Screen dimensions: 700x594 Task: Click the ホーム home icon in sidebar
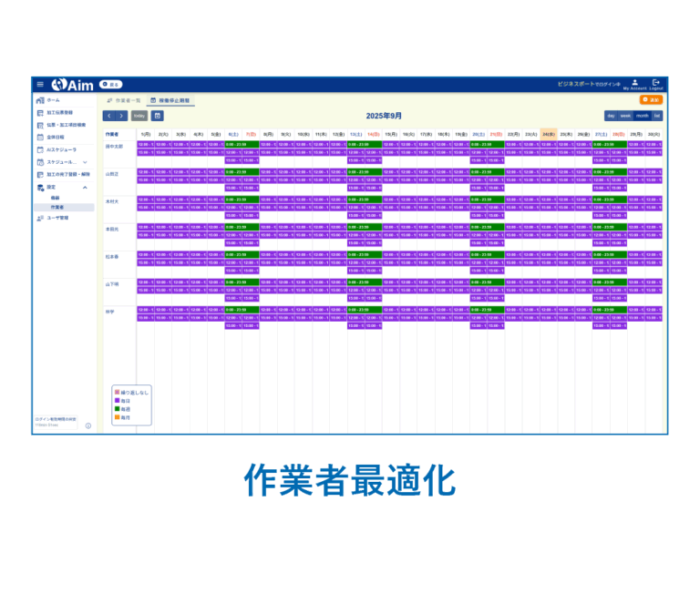pyautogui.click(x=40, y=100)
